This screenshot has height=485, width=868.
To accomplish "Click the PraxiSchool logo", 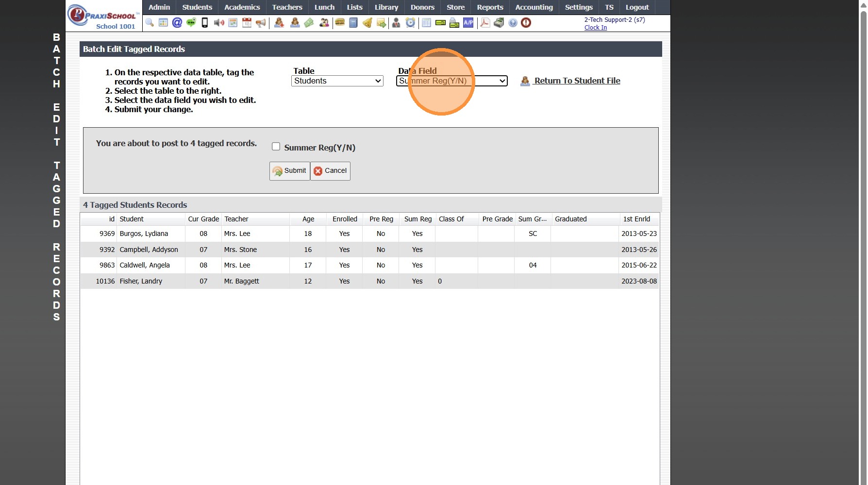I will [x=103, y=16].
